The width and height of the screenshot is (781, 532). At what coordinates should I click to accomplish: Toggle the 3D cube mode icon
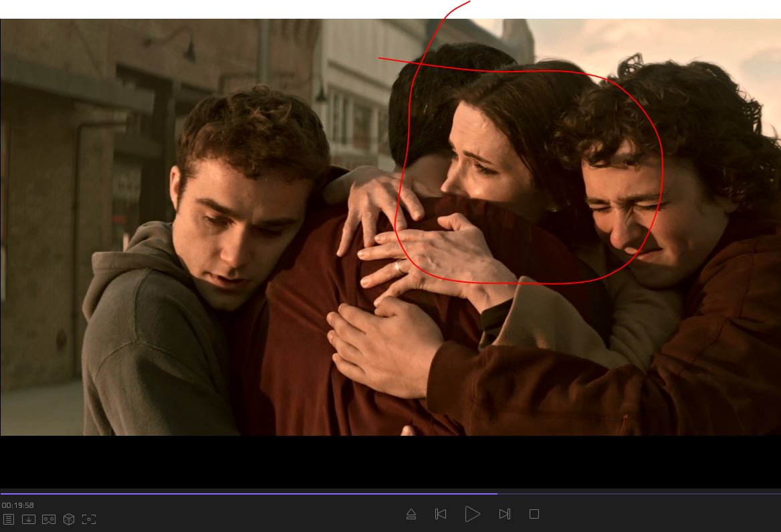point(69,519)
